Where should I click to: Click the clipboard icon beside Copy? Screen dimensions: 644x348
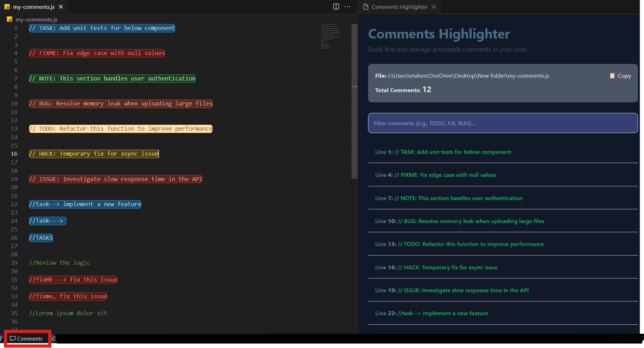612,76
